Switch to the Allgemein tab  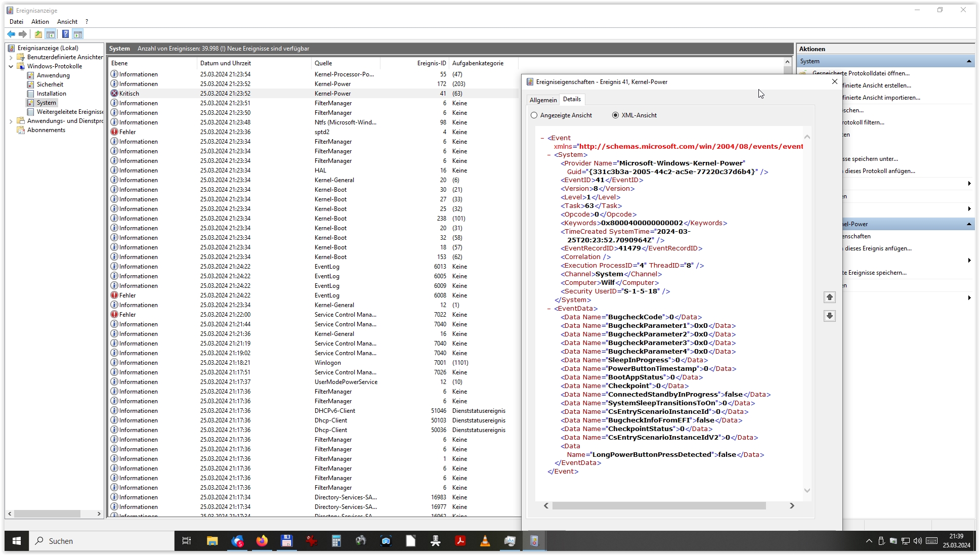[x=543, y=100]
